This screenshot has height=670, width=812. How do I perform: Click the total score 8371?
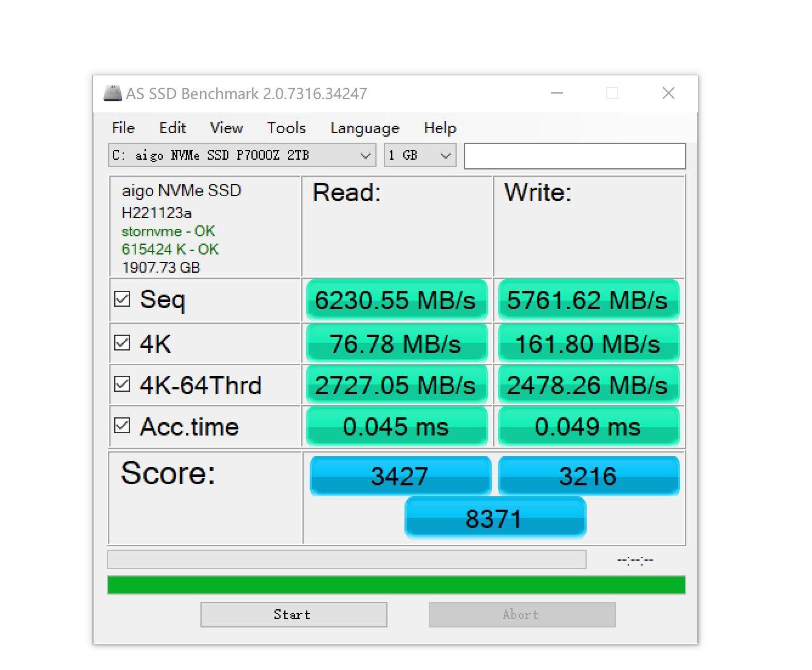pos(495,518)
